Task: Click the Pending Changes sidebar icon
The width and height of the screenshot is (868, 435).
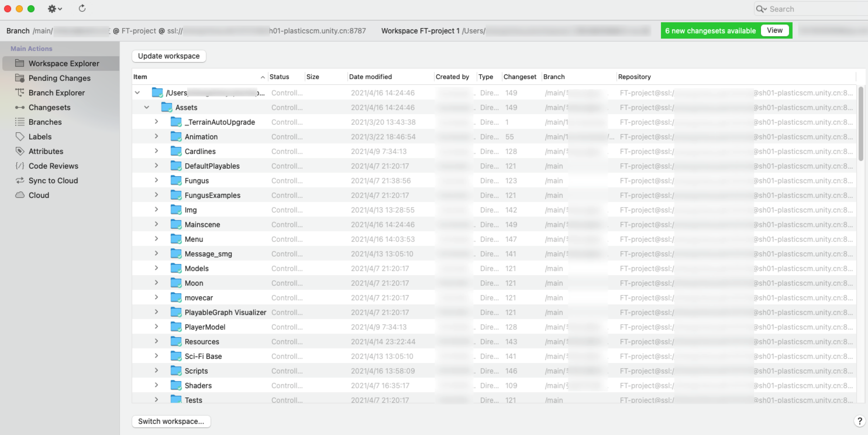Action: point(20,78)
